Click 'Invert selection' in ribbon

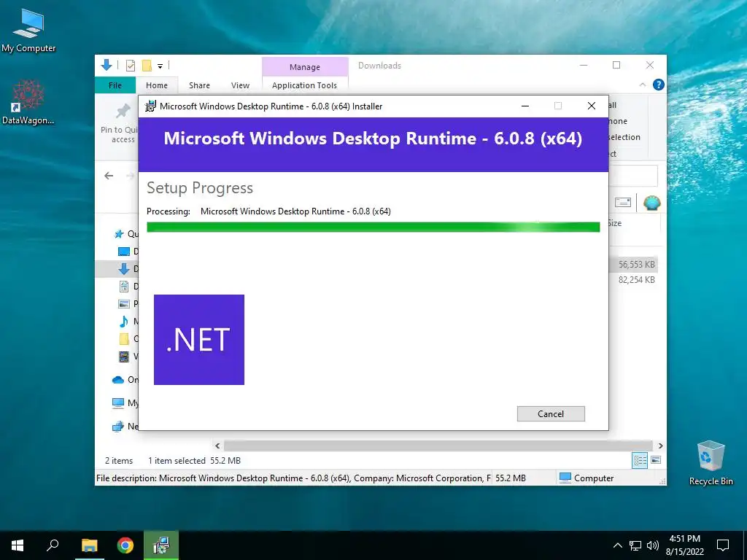tap(624, 137)
